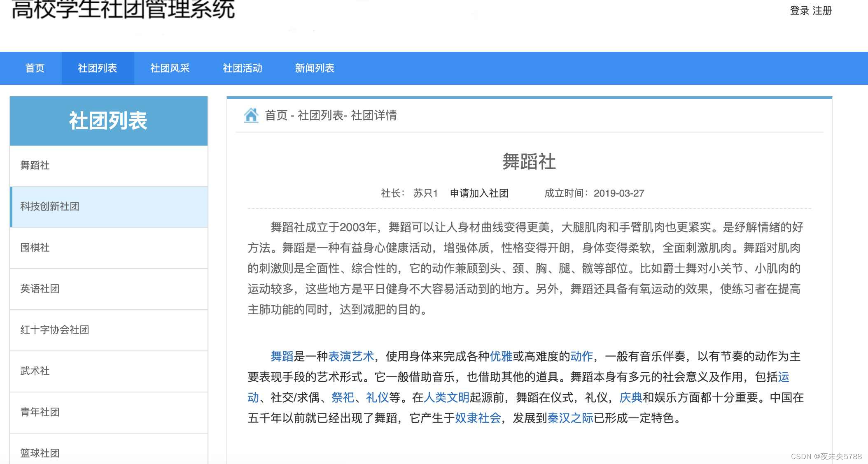Image resolution: width=868 pixels, height=464 pixels.
Task: Go to 社团活动 navigation tab
Action: [242, 68]
